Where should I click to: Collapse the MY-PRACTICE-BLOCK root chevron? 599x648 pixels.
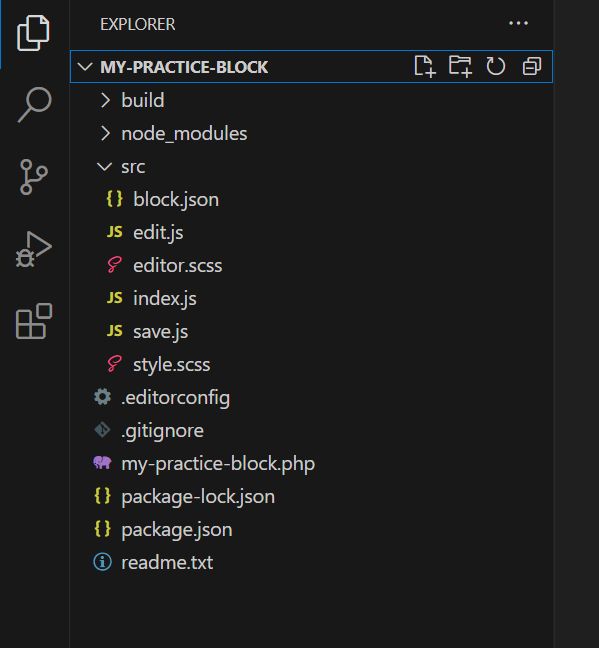pyautogui.click(x=85, y=67)
